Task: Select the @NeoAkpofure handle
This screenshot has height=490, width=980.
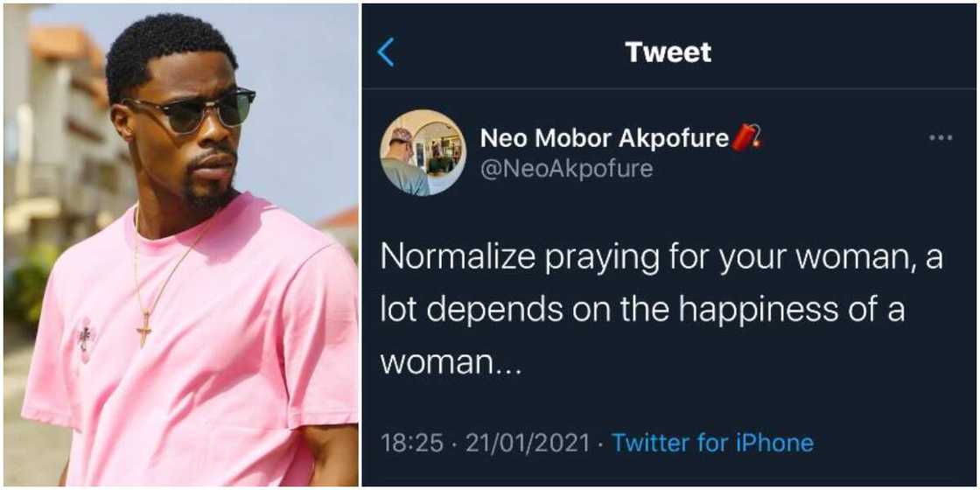Action: [567, 167]
